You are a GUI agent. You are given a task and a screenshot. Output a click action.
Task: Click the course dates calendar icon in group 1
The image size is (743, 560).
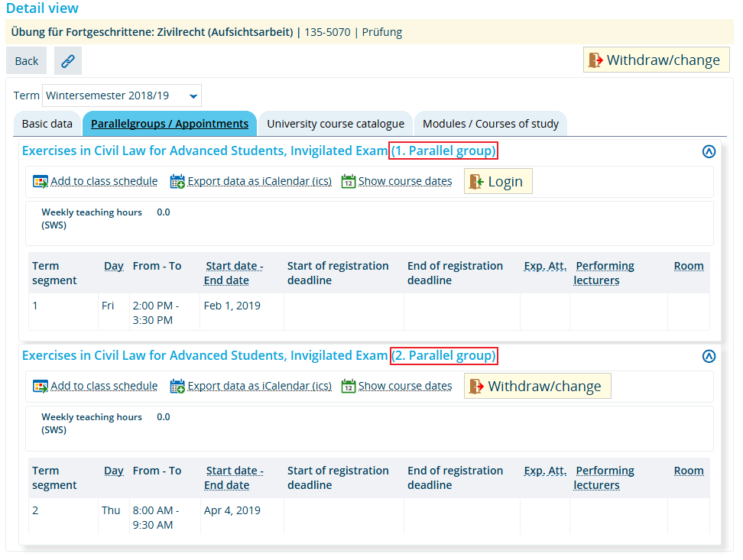pyautogui.click(x=349, y=182)
